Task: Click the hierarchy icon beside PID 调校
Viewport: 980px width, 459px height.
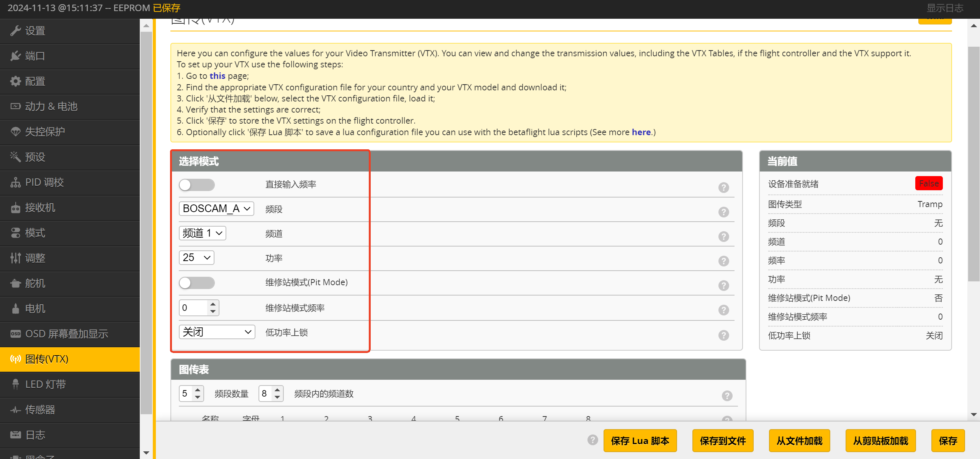Action: 15,182
